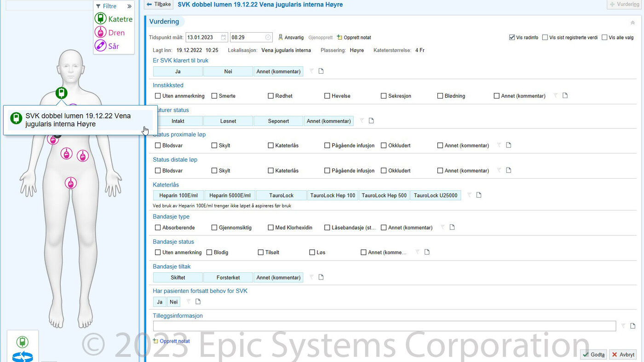Click the Ansvarlig person icon

point(281,37)
